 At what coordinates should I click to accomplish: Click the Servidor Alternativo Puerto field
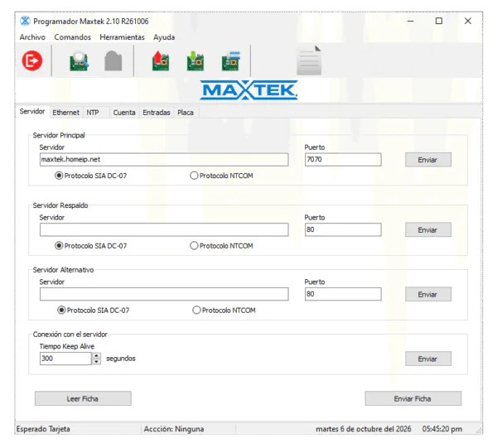pyautogui.click(x=343, y=294)
